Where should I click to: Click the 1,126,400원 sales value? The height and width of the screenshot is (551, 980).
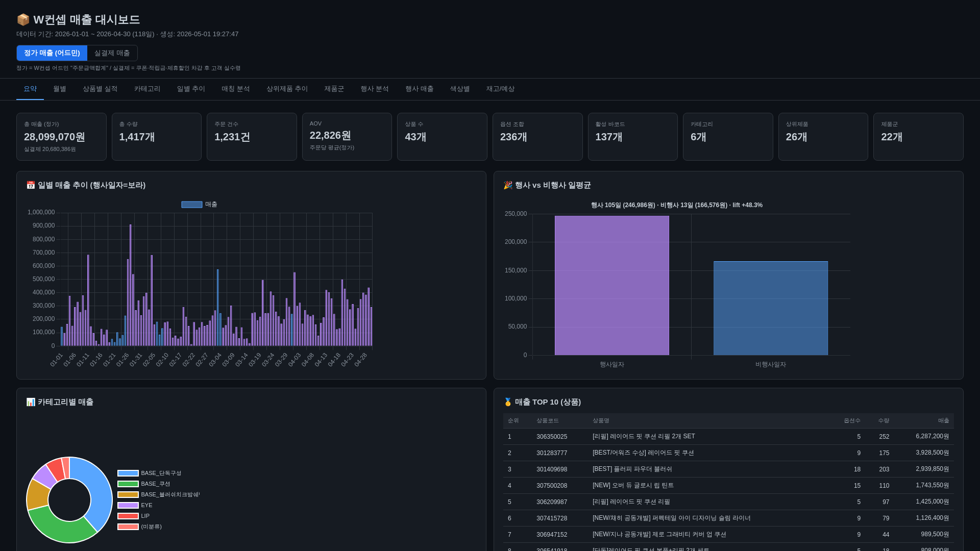point(933,518)
